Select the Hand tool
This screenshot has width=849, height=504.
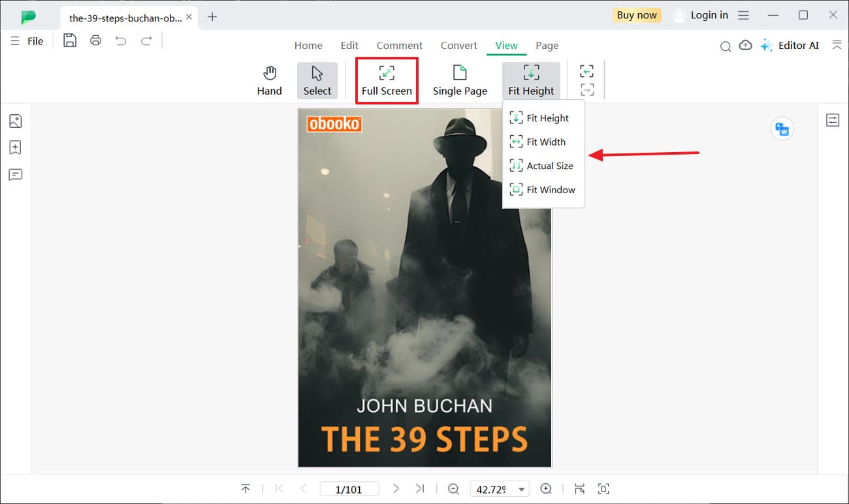pyautogui.click(x=269, y=80)
